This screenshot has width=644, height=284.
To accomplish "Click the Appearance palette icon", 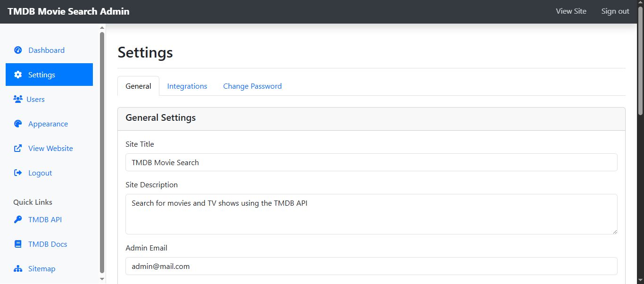I will [18, 124].
